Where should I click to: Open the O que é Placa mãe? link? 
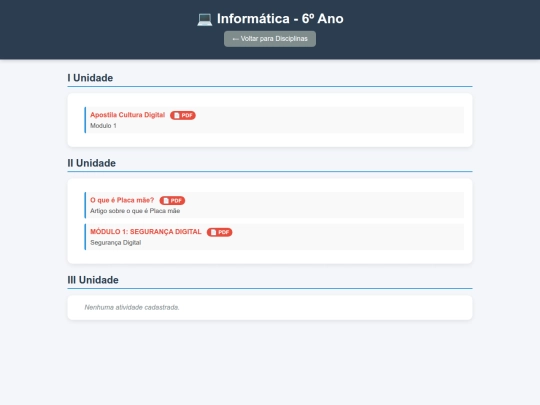pos(122,200)
